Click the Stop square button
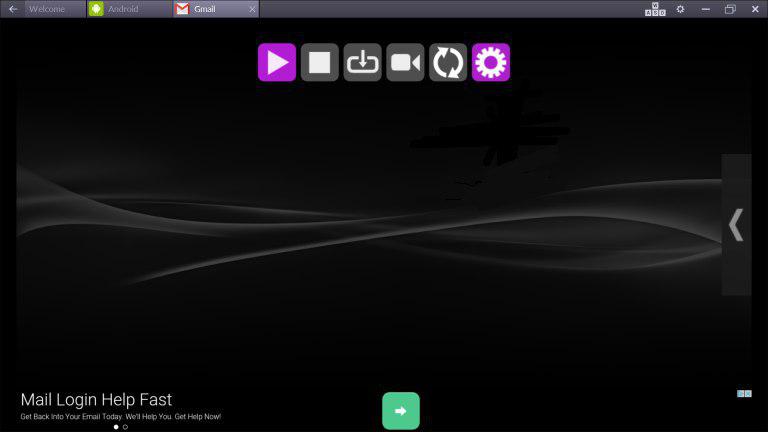The height and width of the screenshot is (432, 768). coord(319,63)
